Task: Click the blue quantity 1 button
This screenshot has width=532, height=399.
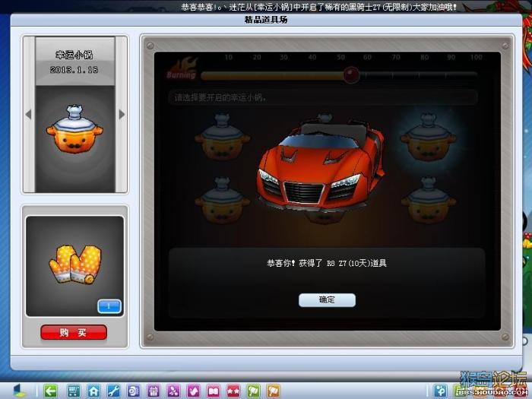Action: 109,306
